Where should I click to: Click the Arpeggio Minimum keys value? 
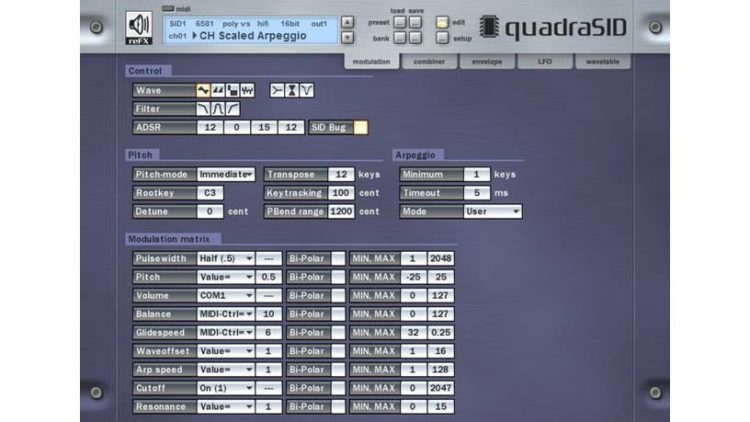click(476, 175)
